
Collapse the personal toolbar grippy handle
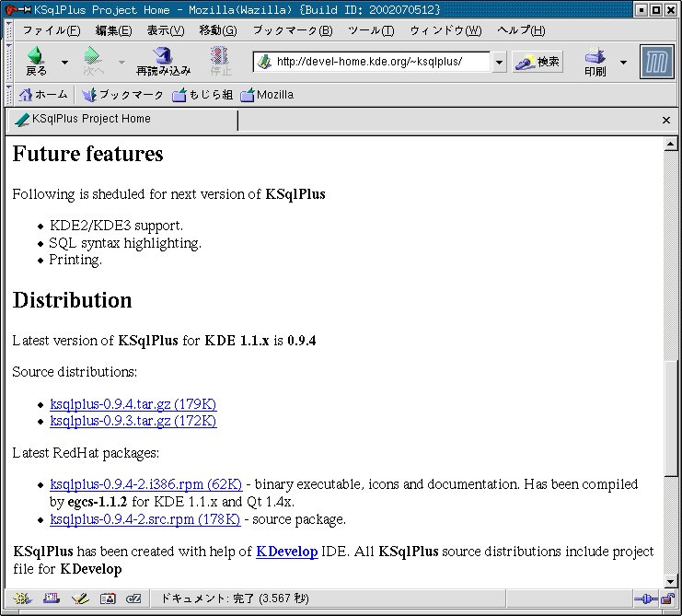(8, 95)
